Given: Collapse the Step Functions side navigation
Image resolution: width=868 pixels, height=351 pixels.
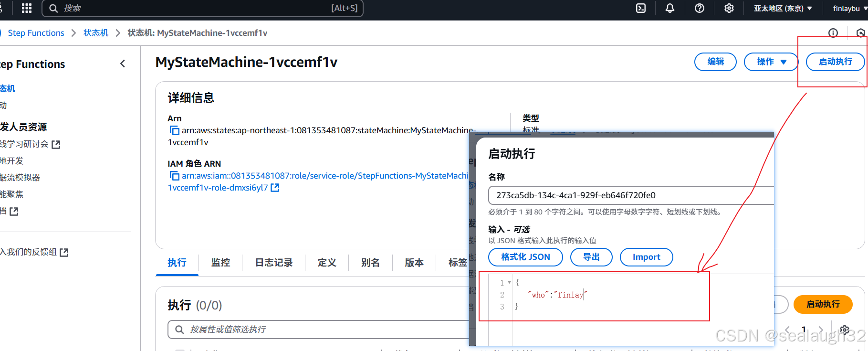Looking at the screenshot, I should (x=123, y=64).
